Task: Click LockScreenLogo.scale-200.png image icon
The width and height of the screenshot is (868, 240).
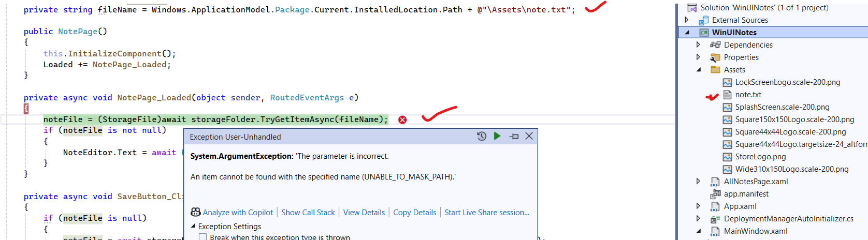Action: click(727, 82)
